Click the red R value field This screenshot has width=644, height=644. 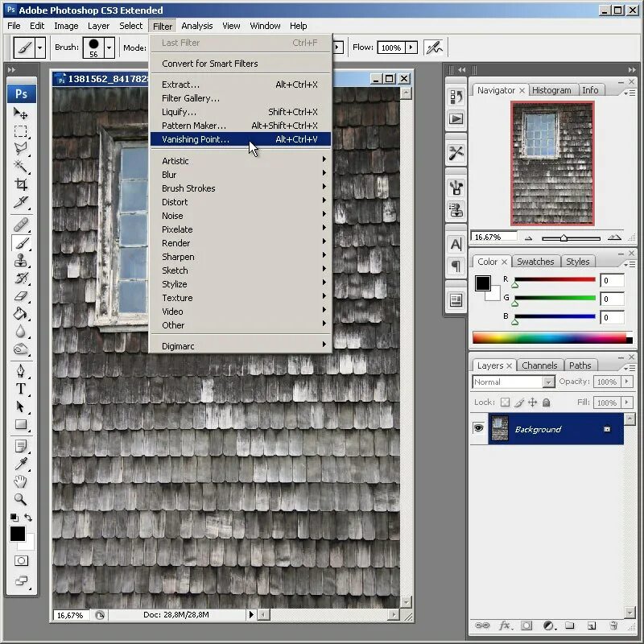pyautogui.click(x=612, y=280)
